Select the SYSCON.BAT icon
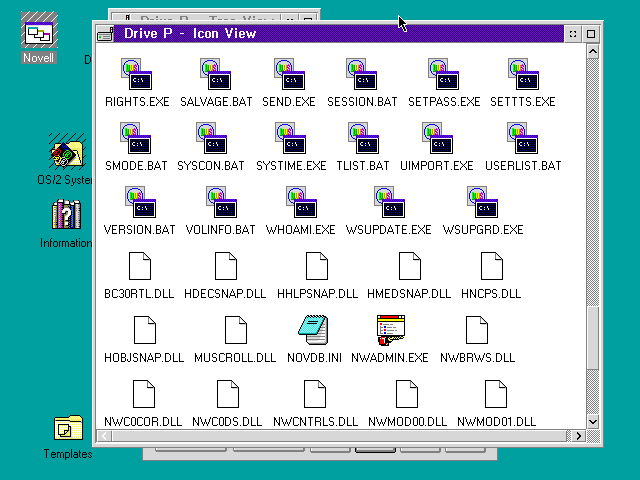 [211, 138]
